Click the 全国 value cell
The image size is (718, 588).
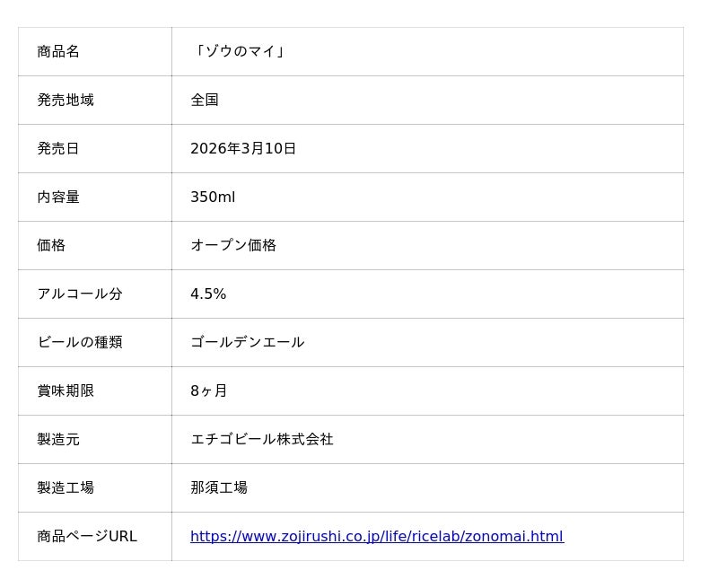point(205,100)
